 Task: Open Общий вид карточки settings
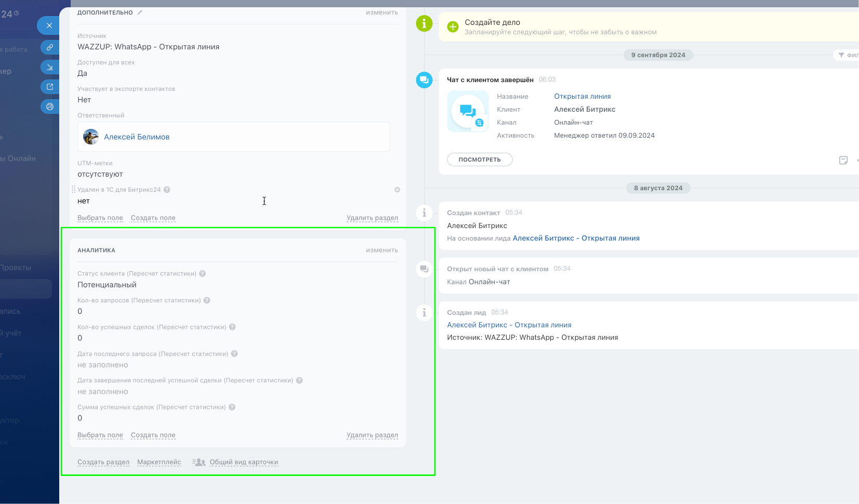tap(244, 462)
